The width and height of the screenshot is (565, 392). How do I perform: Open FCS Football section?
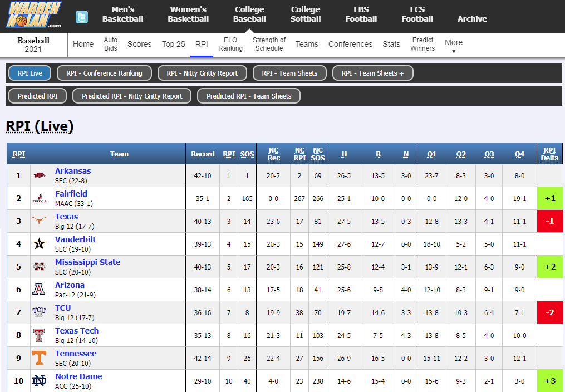pos(417,14)
